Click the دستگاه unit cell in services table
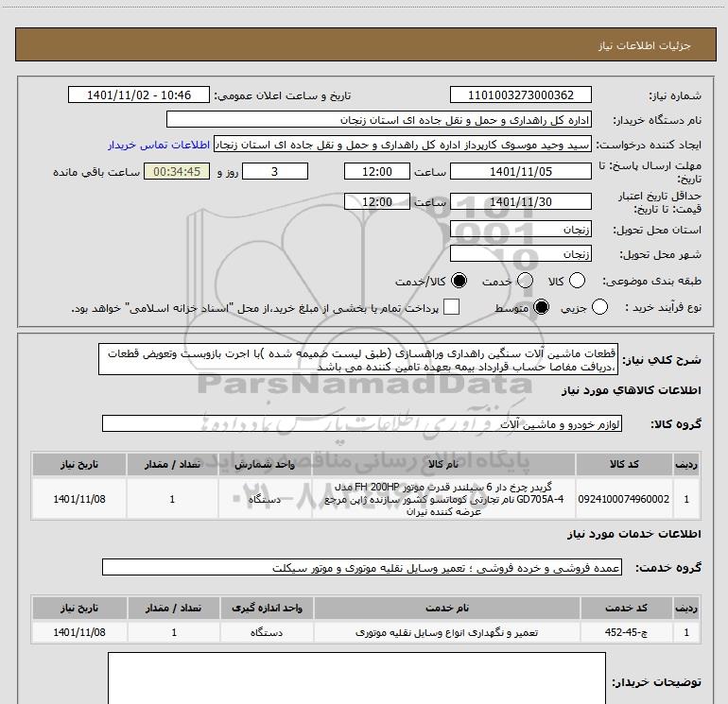The width and height of the screenshot is (728, 704). pos(267,632)
